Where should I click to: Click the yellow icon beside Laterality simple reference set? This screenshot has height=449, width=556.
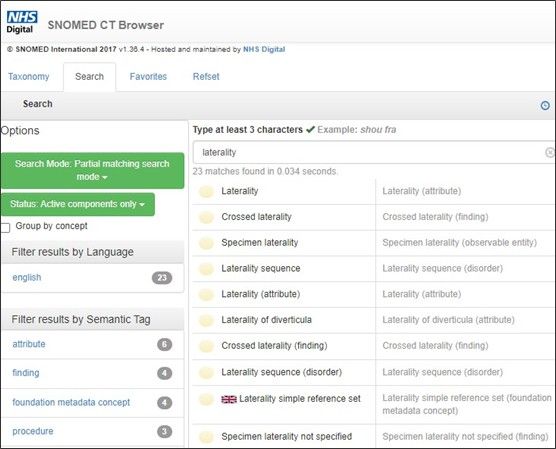(x=206, y=399)
